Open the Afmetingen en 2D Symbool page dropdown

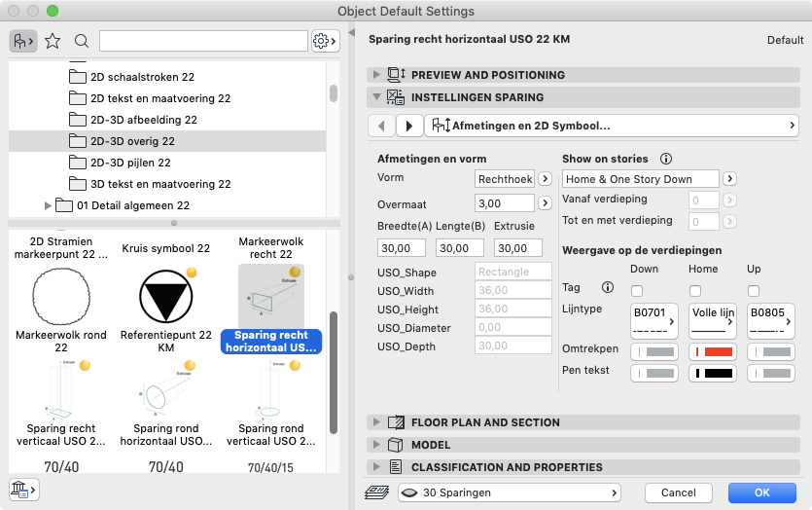point(612,126)
